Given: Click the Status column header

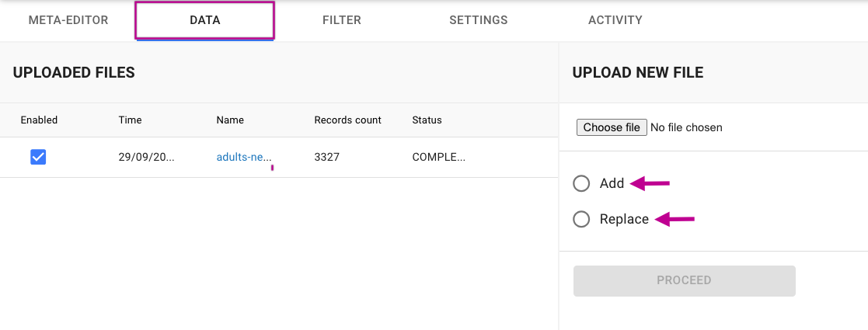Looking at the screenshot, I should point(427,120).
